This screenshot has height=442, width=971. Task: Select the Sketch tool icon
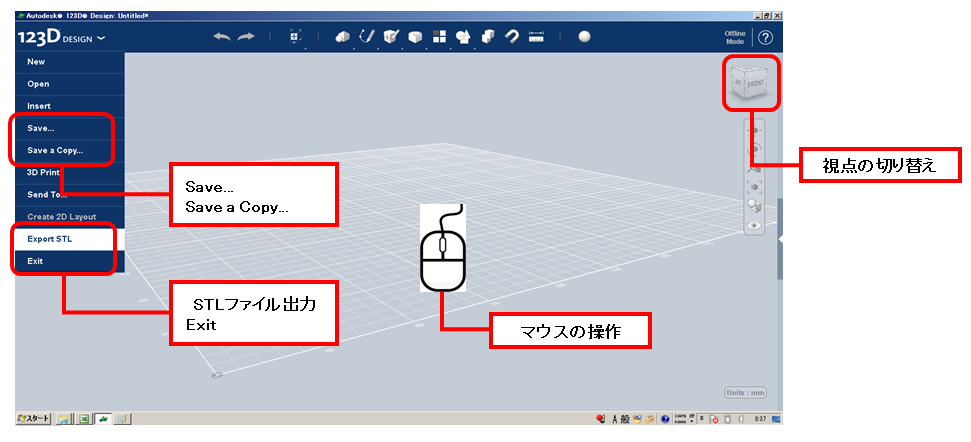367,37
